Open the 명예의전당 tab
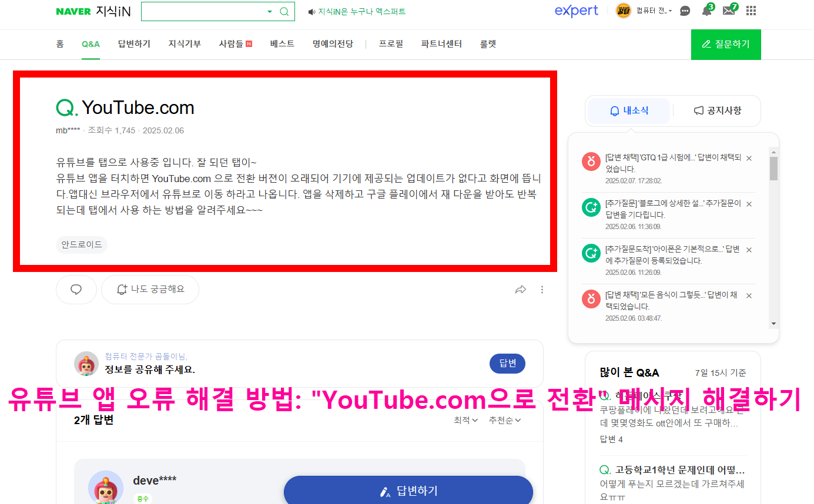Viewport: 814px width, 504px height. pyautogui.click(x=333, y=44)
